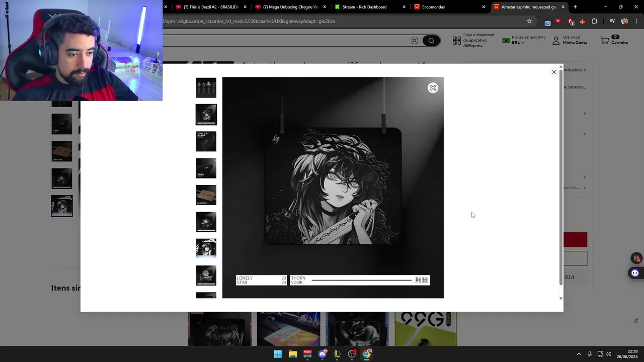Viewport: 644px width, 362px height.
Task: Select the fourth gallery thumbnail, dark pad at an angle
Action: tap(206, 168)
